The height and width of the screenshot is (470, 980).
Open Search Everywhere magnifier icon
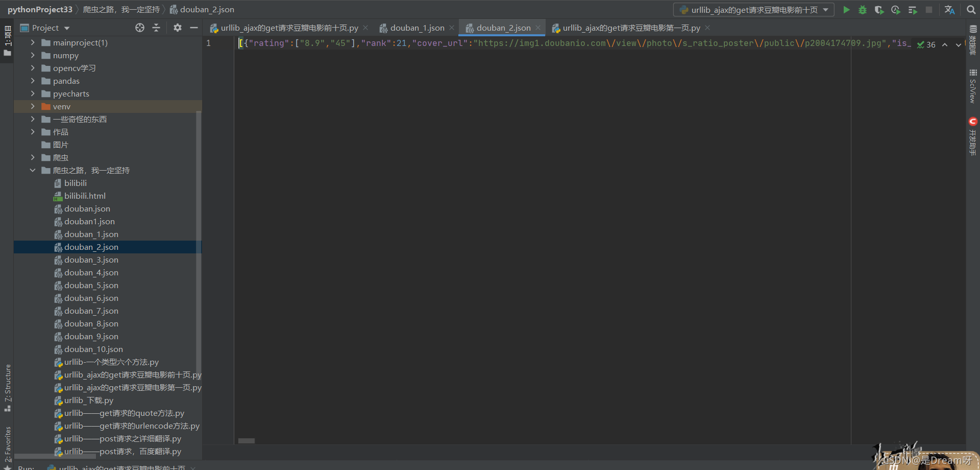(x=971, y=10)
